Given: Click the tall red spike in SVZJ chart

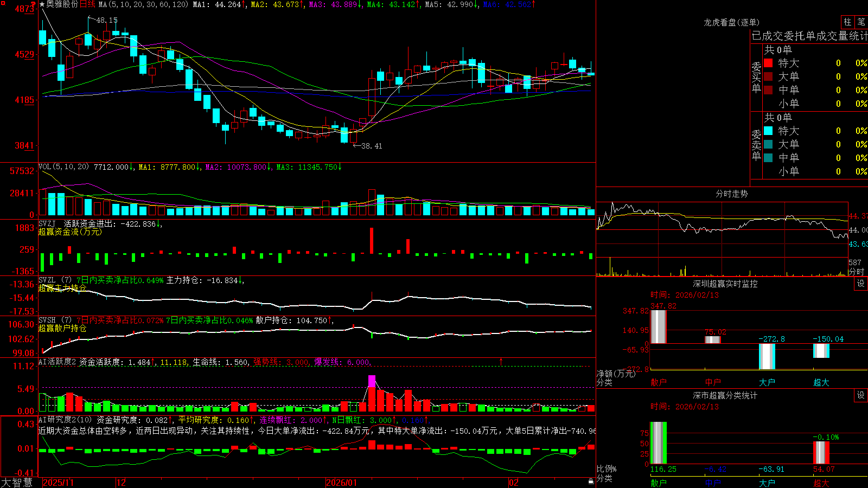Looking at the screenshot, I should click(372, 241).
